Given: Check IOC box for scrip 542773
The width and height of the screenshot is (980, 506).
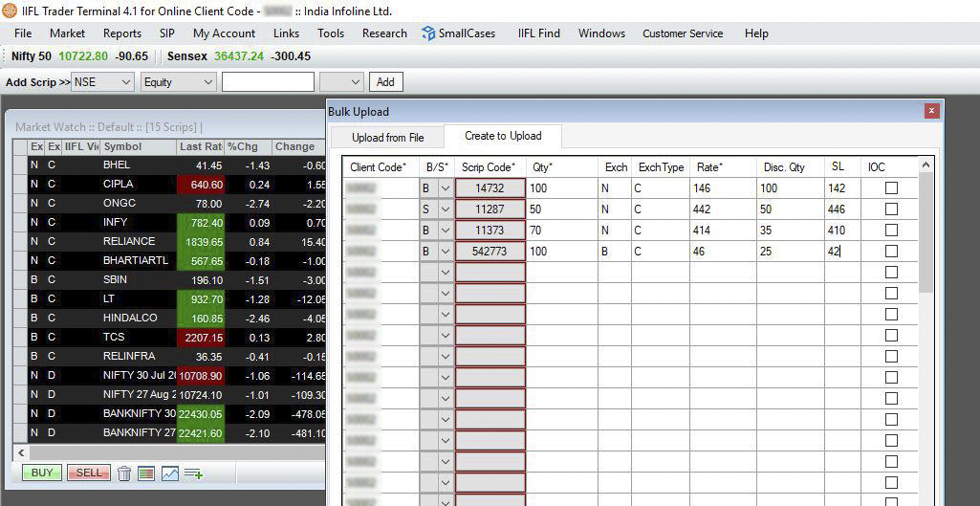Looking at the screenshot, I should tap(891, 252).
